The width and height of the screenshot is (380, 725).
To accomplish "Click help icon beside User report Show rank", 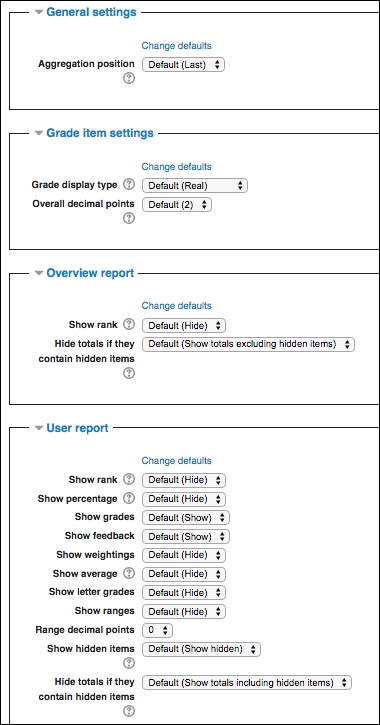I will click(x=129, y=479).
